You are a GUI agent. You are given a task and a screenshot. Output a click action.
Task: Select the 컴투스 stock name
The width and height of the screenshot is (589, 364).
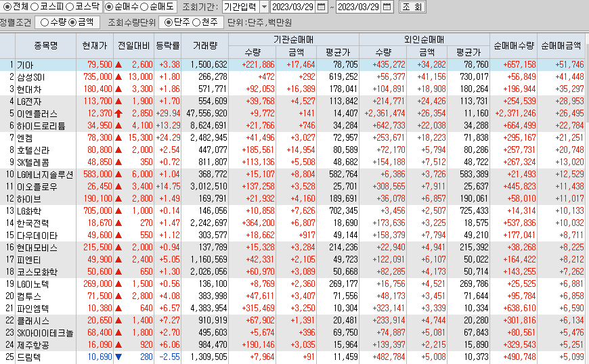click(x=28, y=296)
